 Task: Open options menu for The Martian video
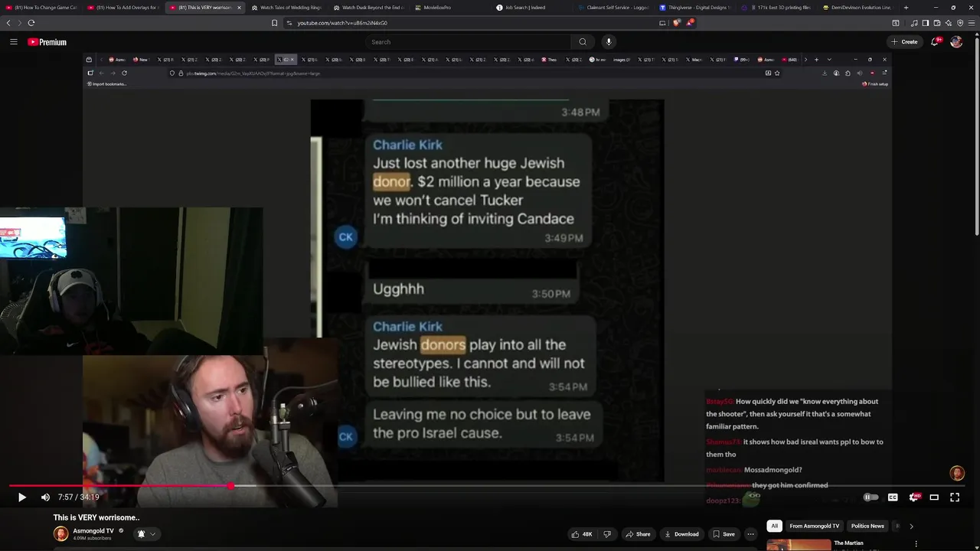916,544
